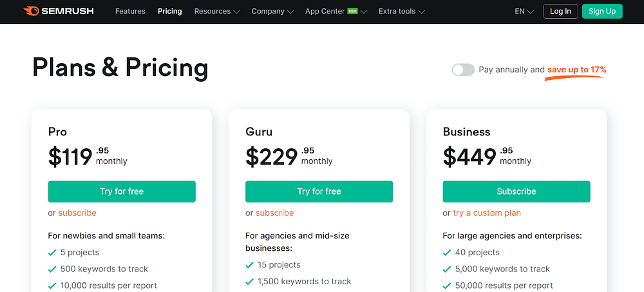Click subscribe link under Guru plan
The height and width of the screenshot is (292, 644).
coord(274,213)
